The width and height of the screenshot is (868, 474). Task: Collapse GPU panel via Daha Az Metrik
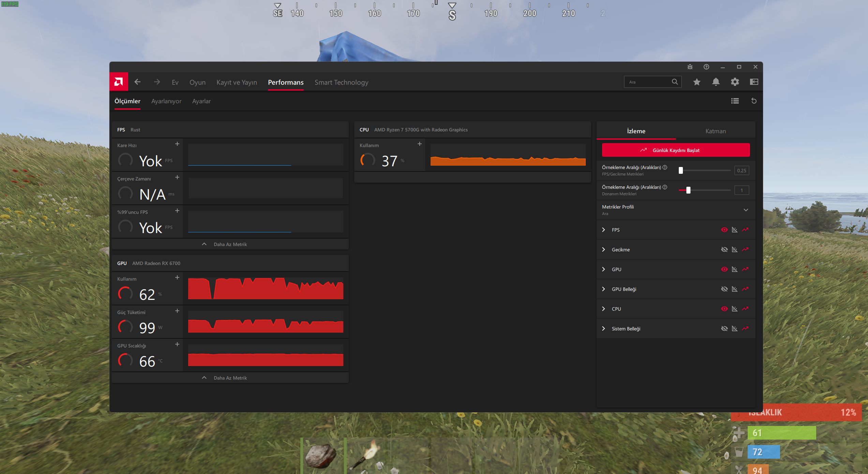pyautogui.click(x=230, y=378)
